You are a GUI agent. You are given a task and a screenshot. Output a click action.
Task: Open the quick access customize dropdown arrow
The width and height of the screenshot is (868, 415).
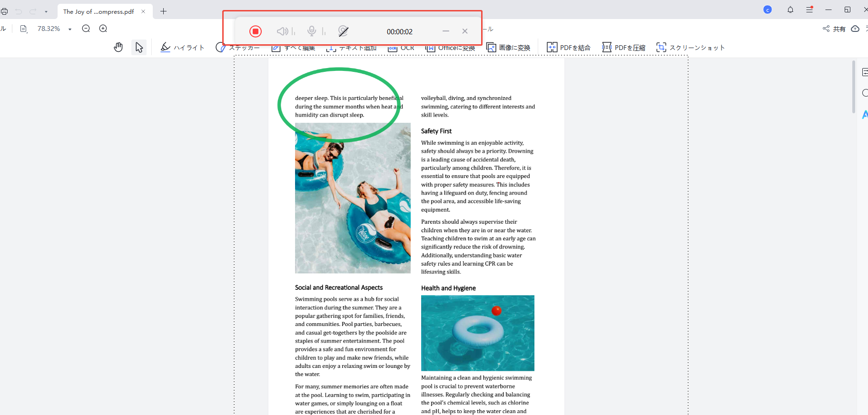coord(46,12)
